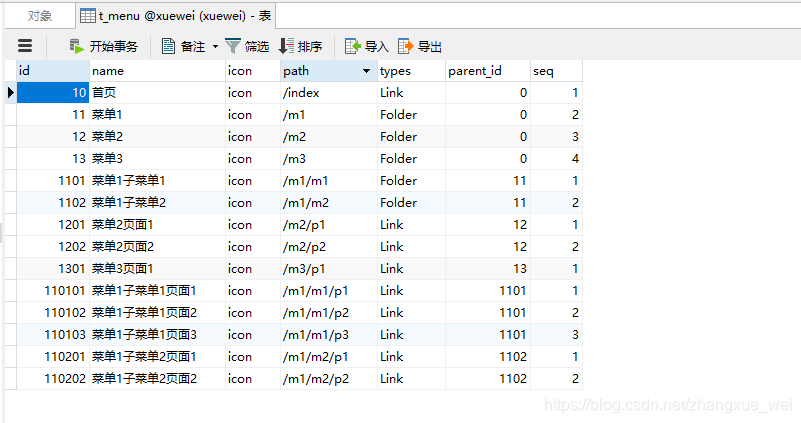Select the name cell 菜单2页面2
This screenshot has height=423, width=801.
tap(157, 246)
